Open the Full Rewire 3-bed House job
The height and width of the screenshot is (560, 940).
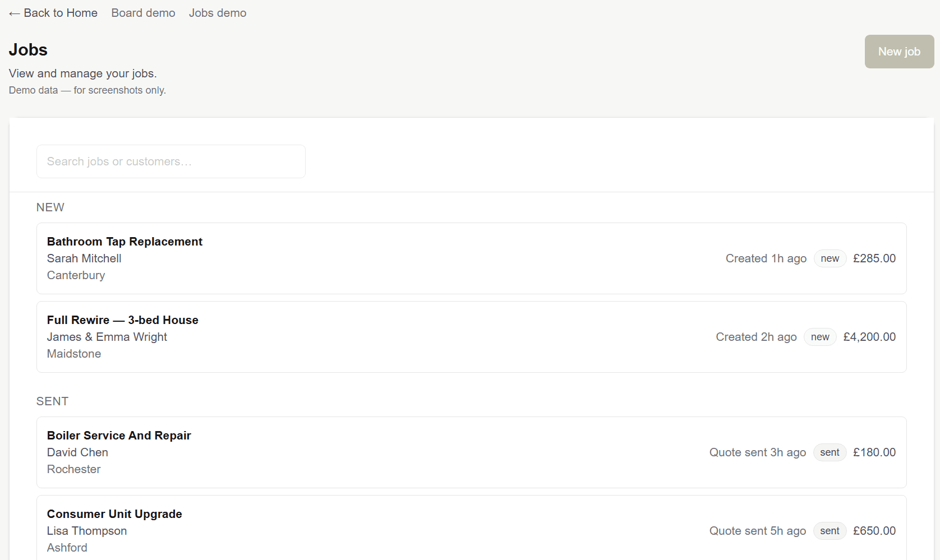coord(122,320)
